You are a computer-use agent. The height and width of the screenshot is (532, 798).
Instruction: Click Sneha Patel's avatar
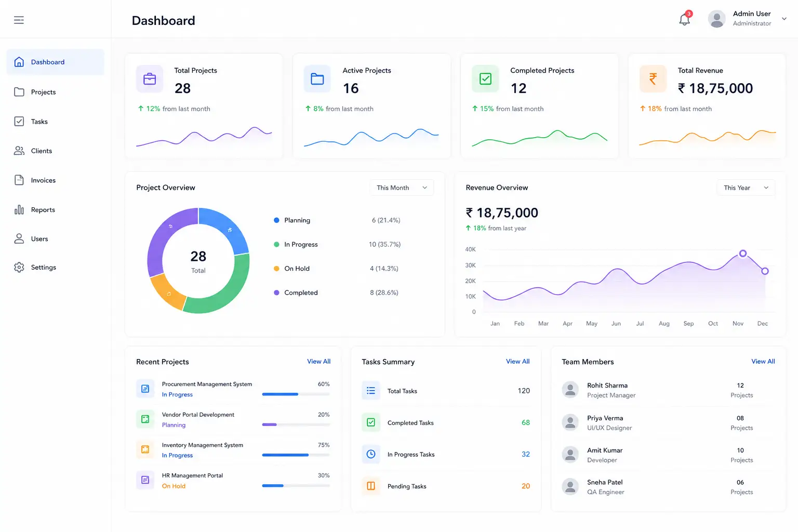[570, 487]
